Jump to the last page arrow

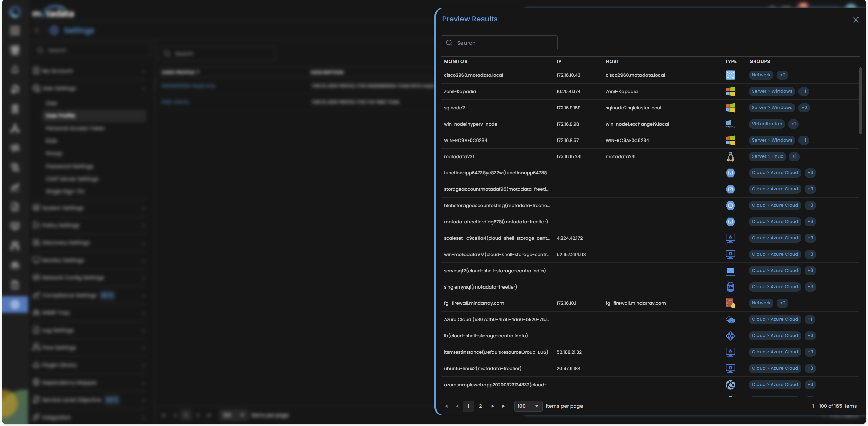pyautogui.click(x=504, y=406)
